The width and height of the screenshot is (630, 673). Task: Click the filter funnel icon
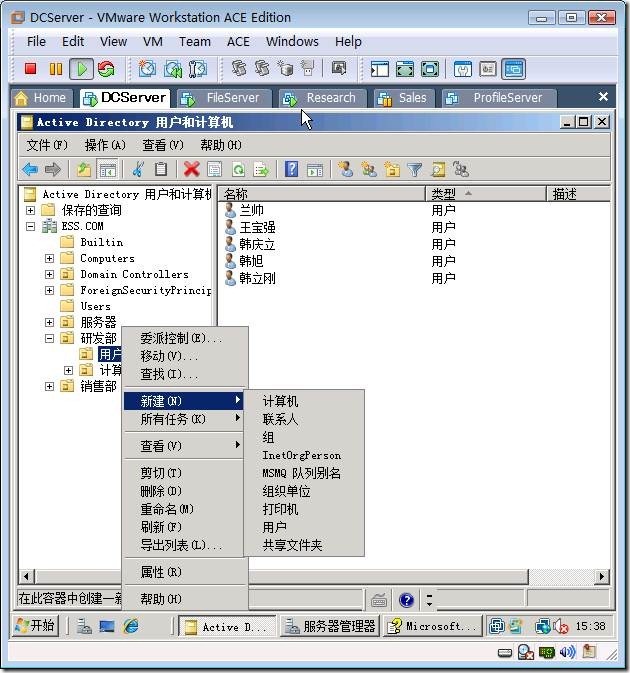(x=415, y=169)
